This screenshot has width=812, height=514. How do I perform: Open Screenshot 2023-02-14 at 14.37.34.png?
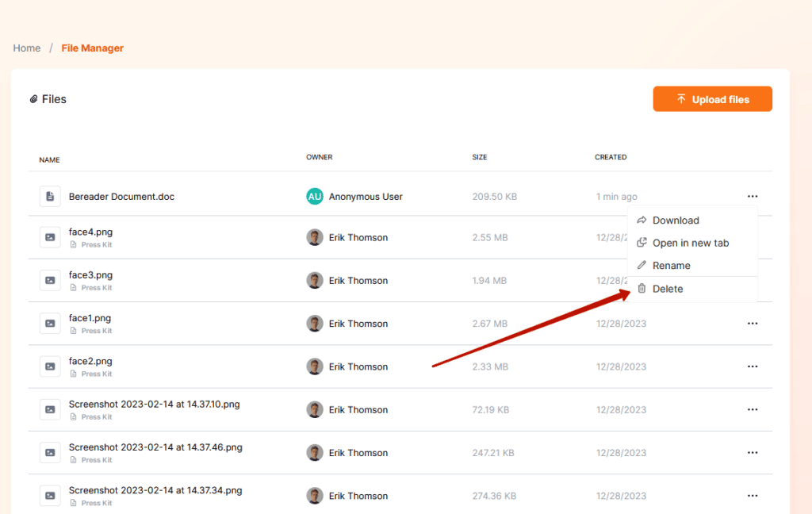click(155, 489)
